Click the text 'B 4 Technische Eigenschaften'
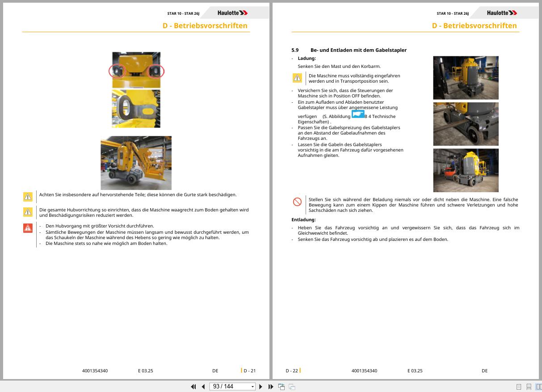Viewport: 542px width, 392px height. pyautogui.click(x=347, y=119)
